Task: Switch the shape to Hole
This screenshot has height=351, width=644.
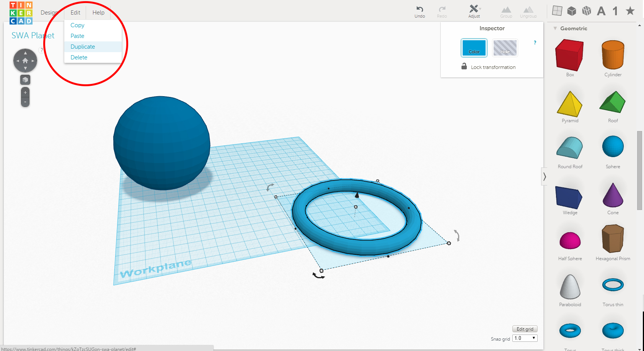Action: click(505, 48)
